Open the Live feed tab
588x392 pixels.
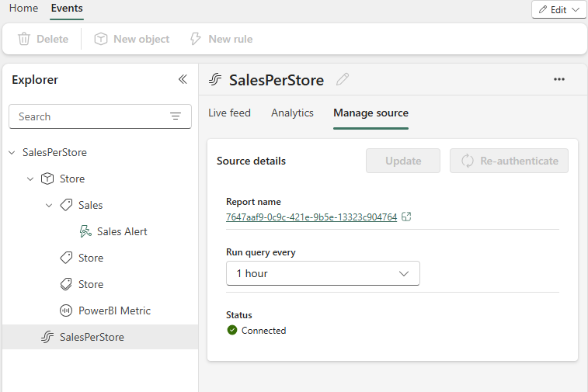click(x=229, y=113)
